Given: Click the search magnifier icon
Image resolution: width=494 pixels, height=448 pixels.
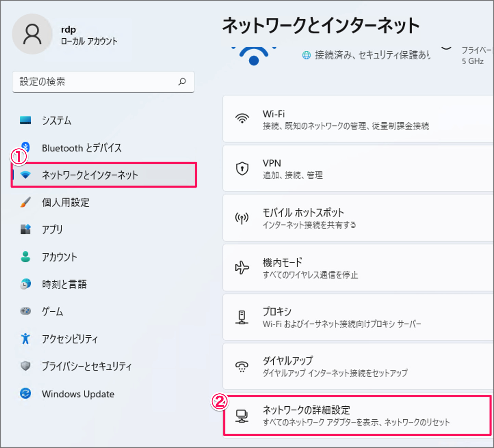Looking at the screenshot, I should [182, 82].
